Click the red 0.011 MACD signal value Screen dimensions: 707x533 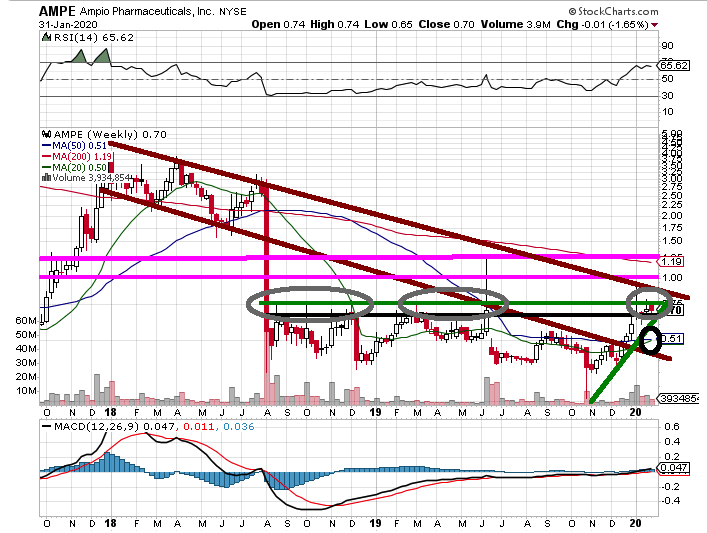pyautogui.click(x=198, y=427)
